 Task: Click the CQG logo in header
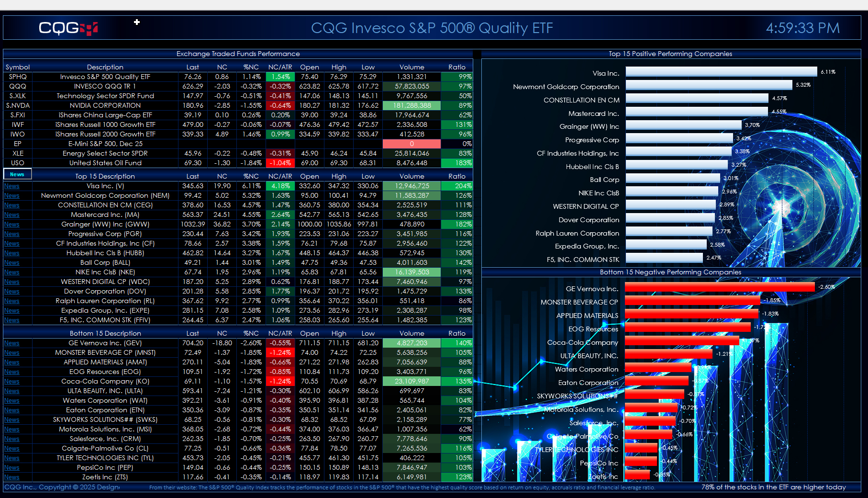68,28
